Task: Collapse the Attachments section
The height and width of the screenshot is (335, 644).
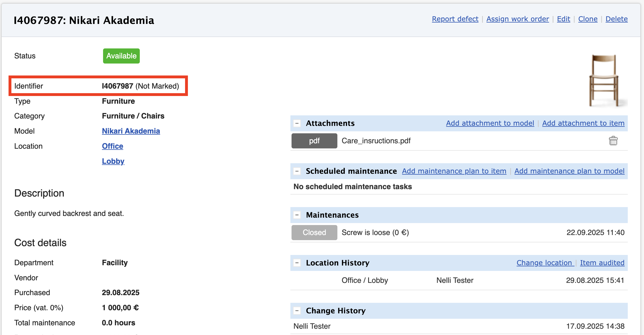Action: pos(297,123)
